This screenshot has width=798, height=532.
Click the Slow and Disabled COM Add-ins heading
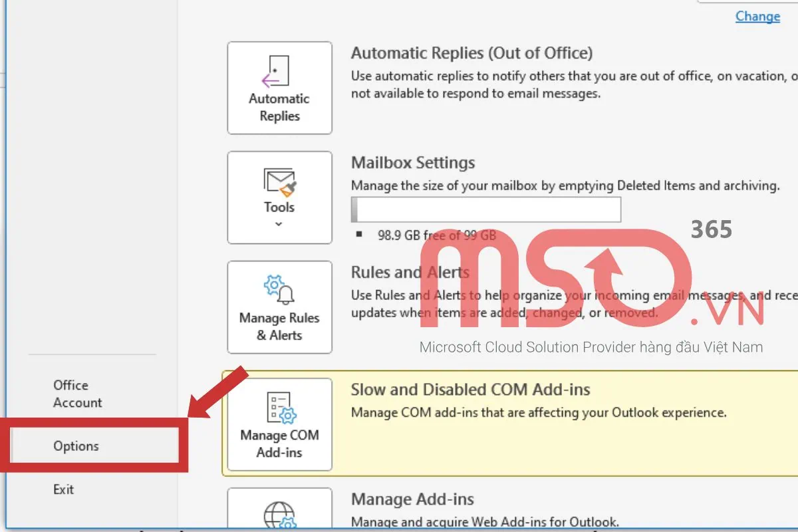pyautogui.click(x=471, y=390)
